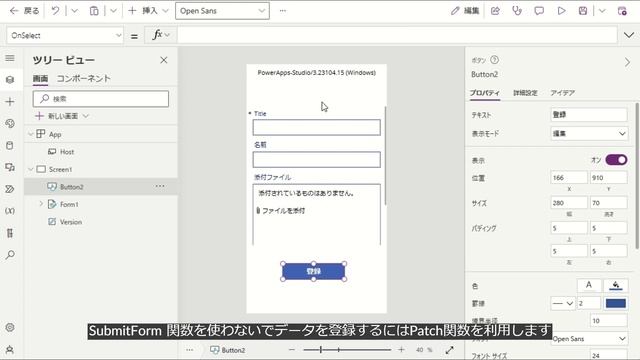Open the ボタン help question icon
Image resolution: width=640 pixels, height=360 pixels.
494,60
